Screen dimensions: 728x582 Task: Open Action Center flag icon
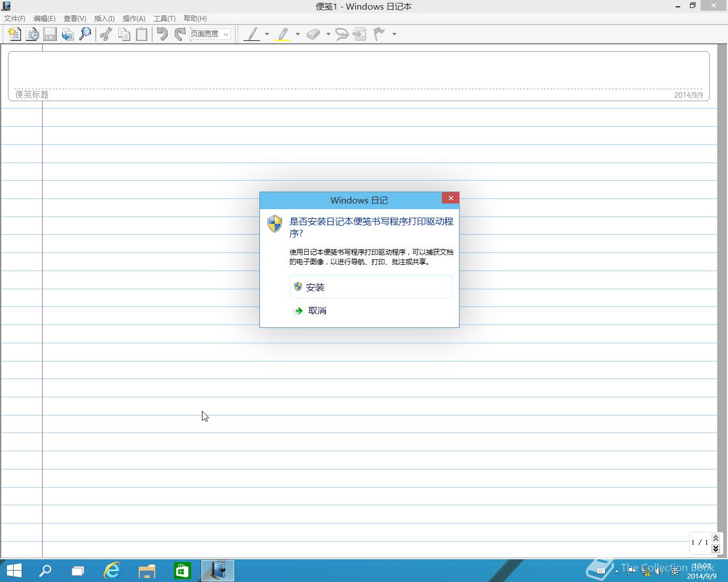point(632,571)
